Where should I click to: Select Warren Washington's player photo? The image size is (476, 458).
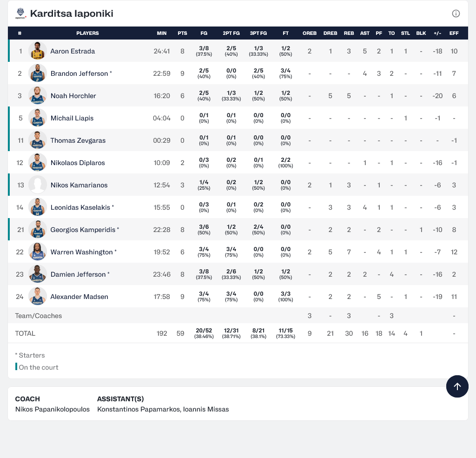coord(38,252)
